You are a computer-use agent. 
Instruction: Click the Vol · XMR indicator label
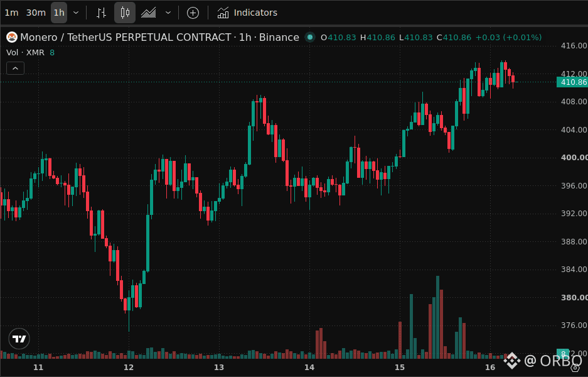click(26, 53)
